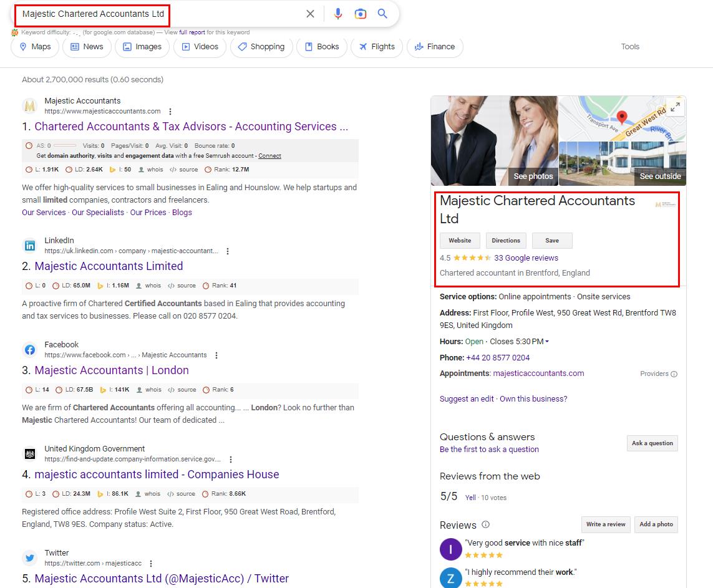This screenshot has height=588, width=713.
Task: Click the Our Specialists sitelink
Action: pos(98,213)
